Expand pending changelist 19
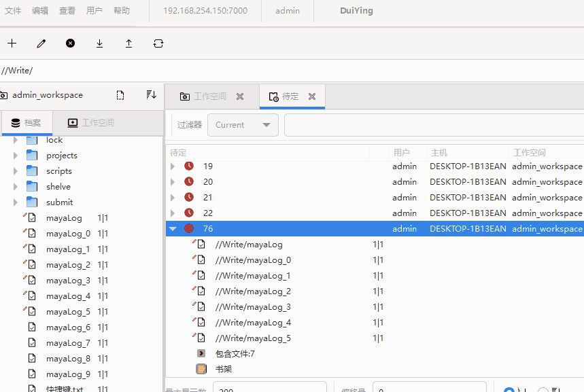 click(x=173, y=166)
